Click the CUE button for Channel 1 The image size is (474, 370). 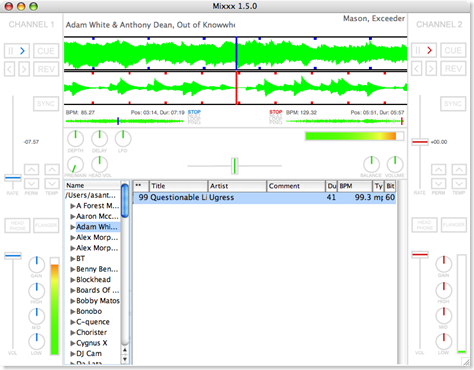point(46,51)
